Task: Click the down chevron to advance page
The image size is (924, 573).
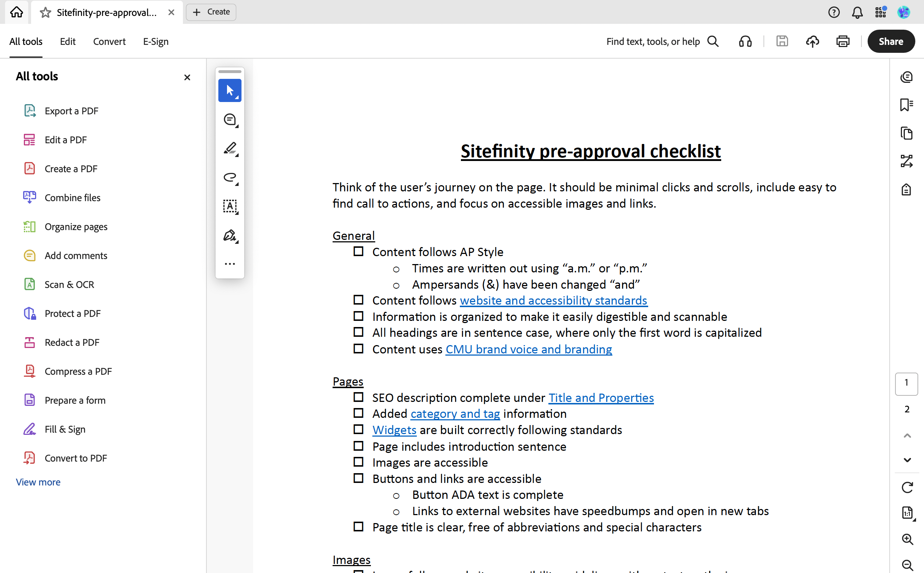Action: (907, 460)
